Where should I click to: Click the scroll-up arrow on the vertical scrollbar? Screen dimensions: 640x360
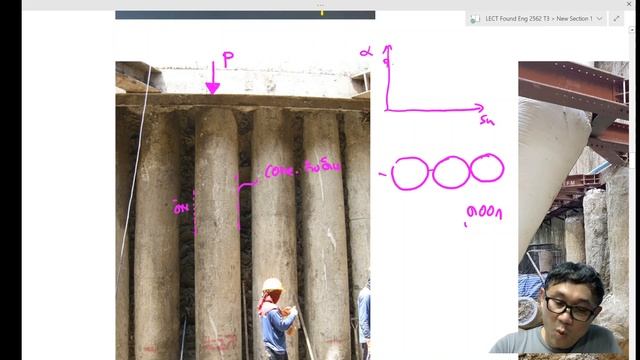tap(632, 30)
